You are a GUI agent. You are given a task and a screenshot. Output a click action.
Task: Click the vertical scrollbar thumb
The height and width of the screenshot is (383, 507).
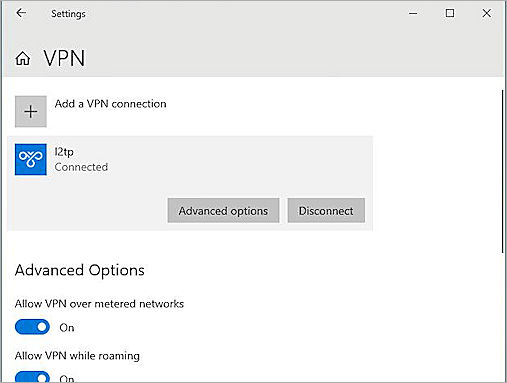503,171
